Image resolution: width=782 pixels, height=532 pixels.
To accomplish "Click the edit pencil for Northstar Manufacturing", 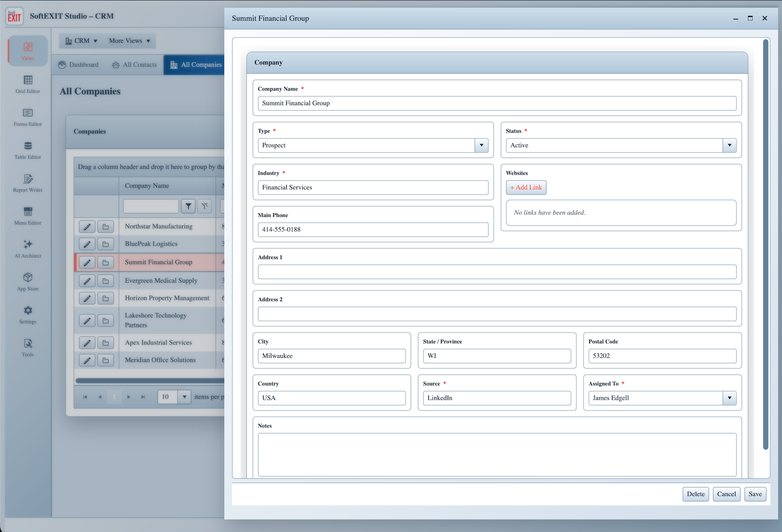I will (87, 227).
